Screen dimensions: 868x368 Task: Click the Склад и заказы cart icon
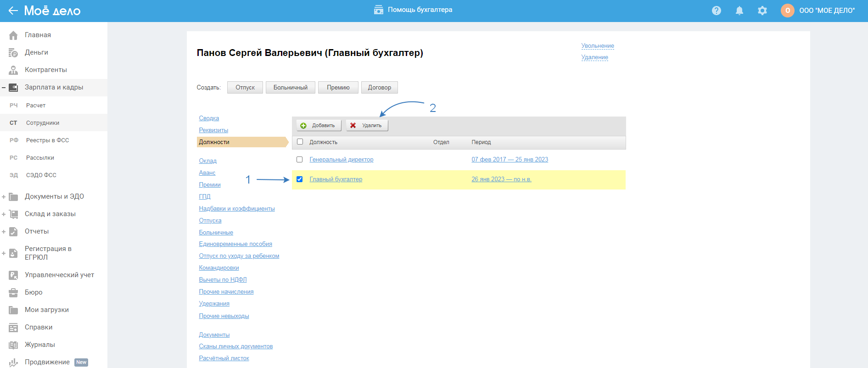13,214
